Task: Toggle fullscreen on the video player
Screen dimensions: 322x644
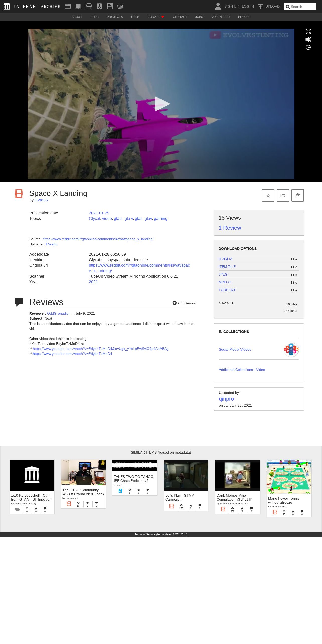Action: 308,31
